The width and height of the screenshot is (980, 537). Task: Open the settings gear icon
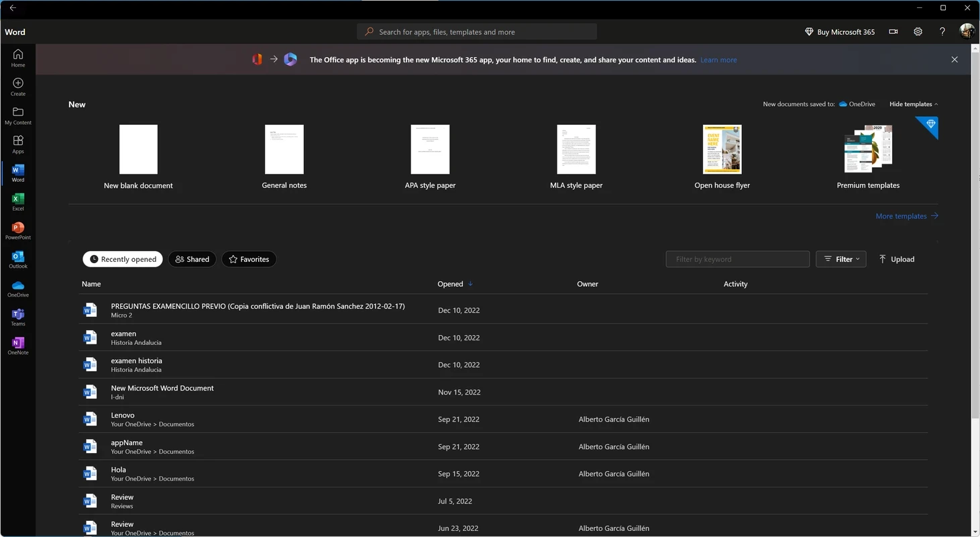pyautogui.click(x=918, y=32)
